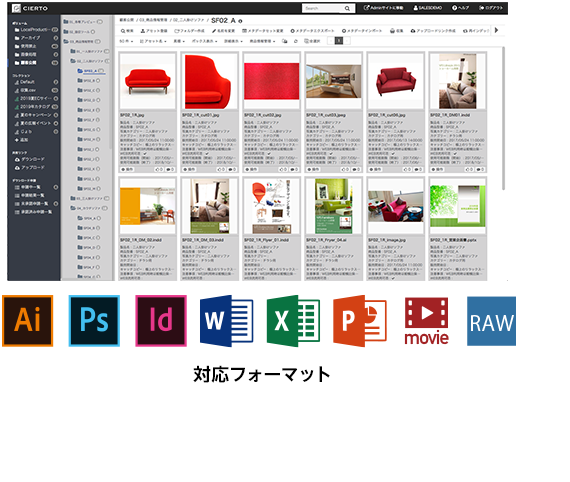Click the asset grid vertical scrollbar
This screenshot has width=570, height=482.
point(503,119)
